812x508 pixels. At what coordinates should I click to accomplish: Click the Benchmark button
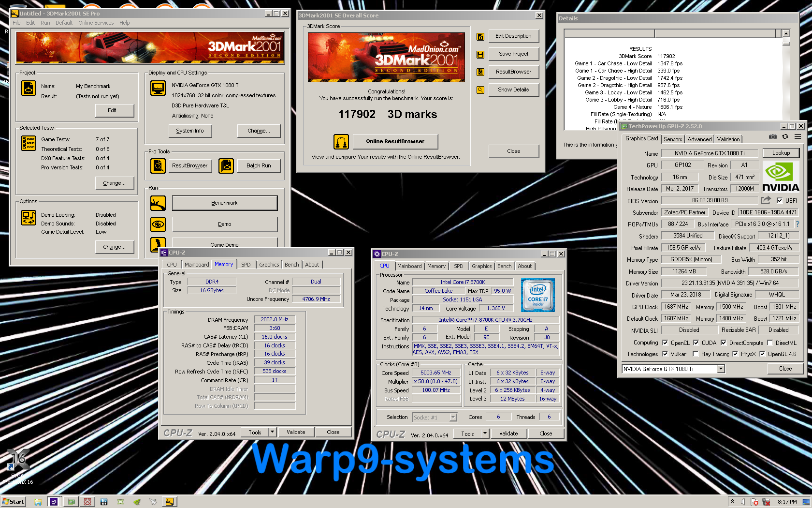(225, 203)
